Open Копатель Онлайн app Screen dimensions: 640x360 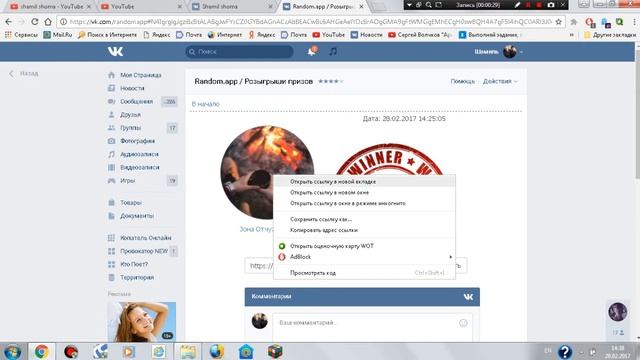[145, 238]
